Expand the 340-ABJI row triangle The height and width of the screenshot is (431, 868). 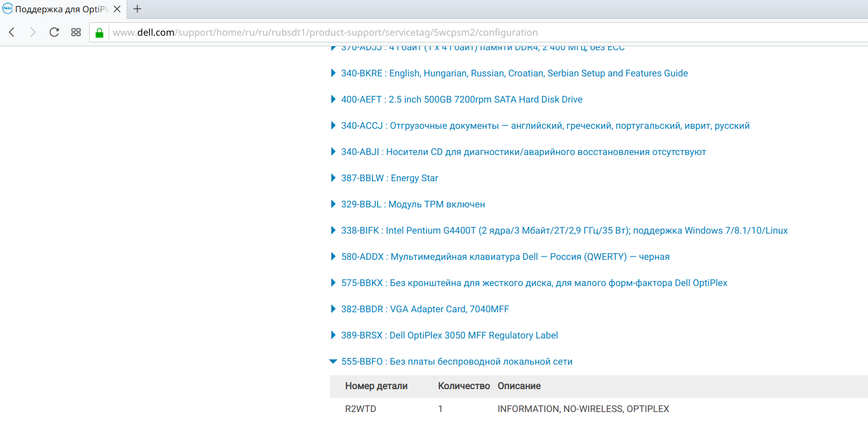(x=333, y=152)
